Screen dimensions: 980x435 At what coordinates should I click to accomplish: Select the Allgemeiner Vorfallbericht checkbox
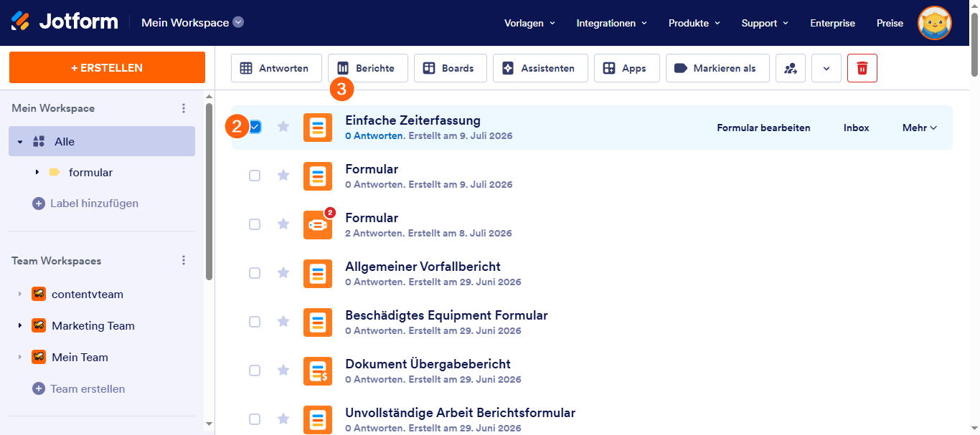(255, 273)
